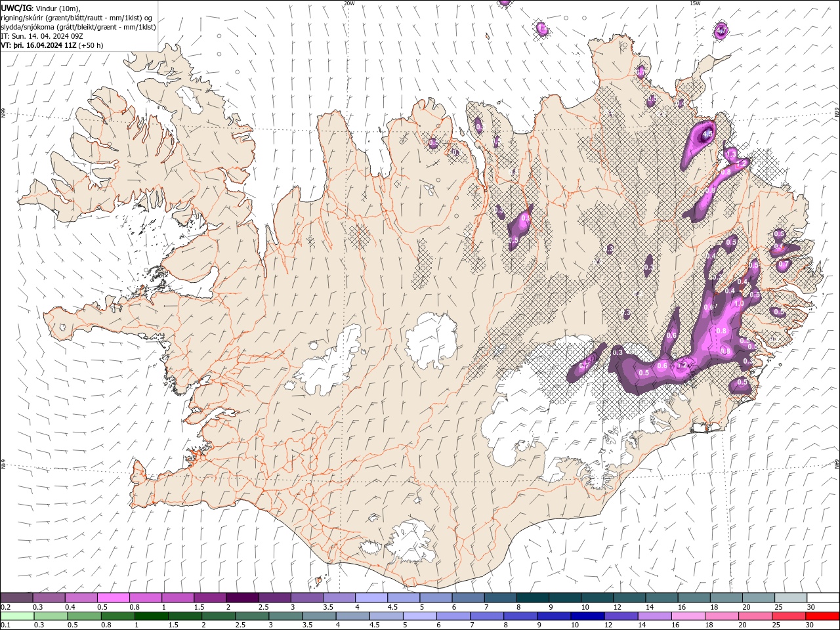
Task: Click the darkest green legend swatch labeled 1
Action: click(151, 616)
